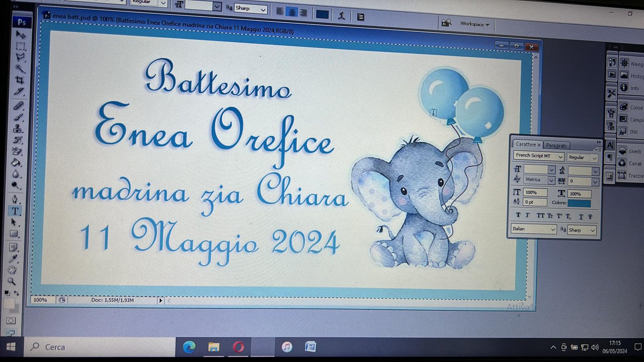This screenshot has height=362, width=644.
Task: Open the Workspace menu
Action: pyautogui.click(x=475, y=24)
